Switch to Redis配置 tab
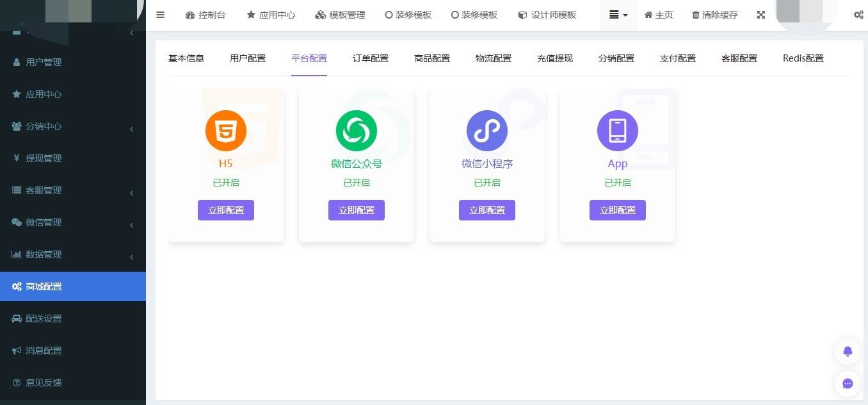This screenshot has height=405, width=868. click(x=803, y=58)
